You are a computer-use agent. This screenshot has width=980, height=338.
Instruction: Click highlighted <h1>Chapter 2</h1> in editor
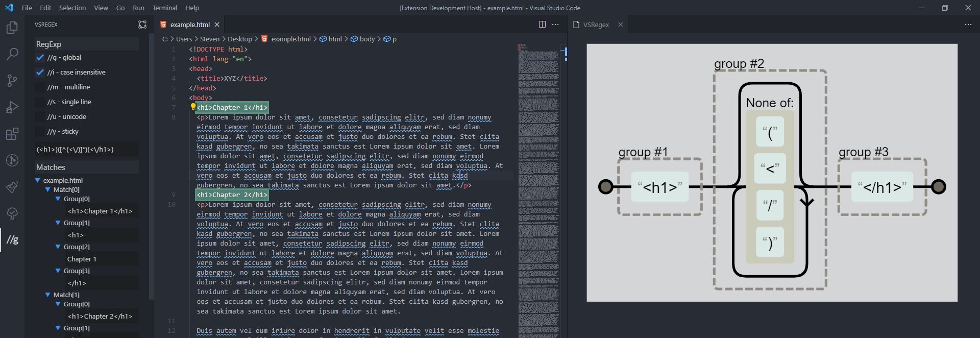(x=232, y=195)
